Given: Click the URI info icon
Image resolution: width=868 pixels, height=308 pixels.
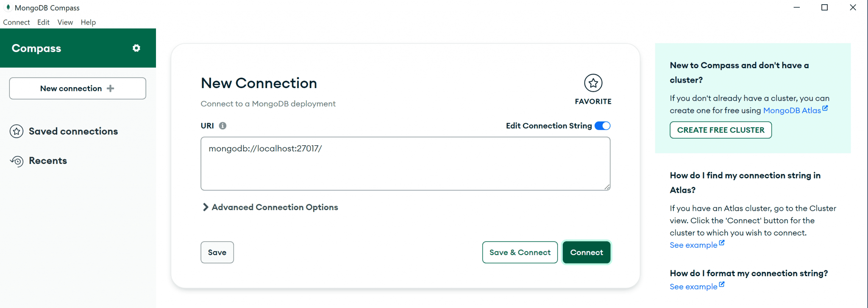Looking at the screenshot, I should point(223,126).
